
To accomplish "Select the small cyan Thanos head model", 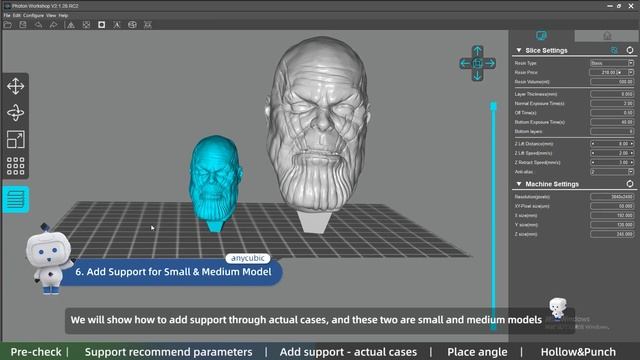I will tap(215, 183).
